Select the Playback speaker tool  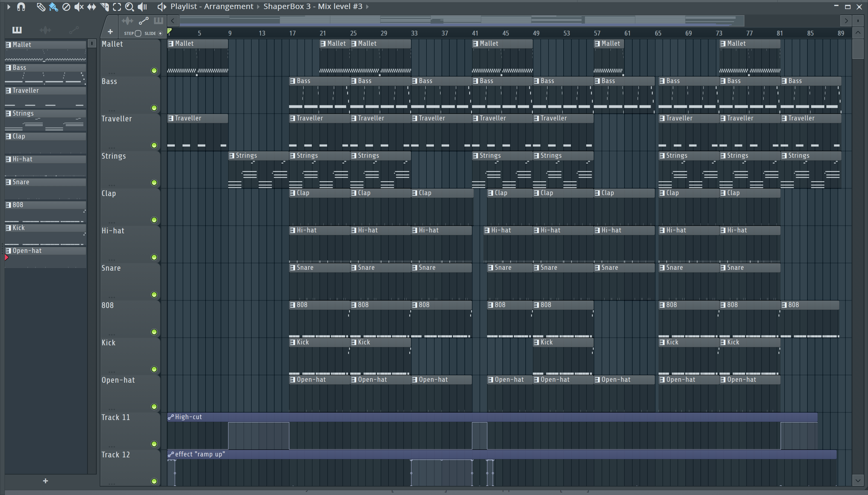[x=142, y=7]
